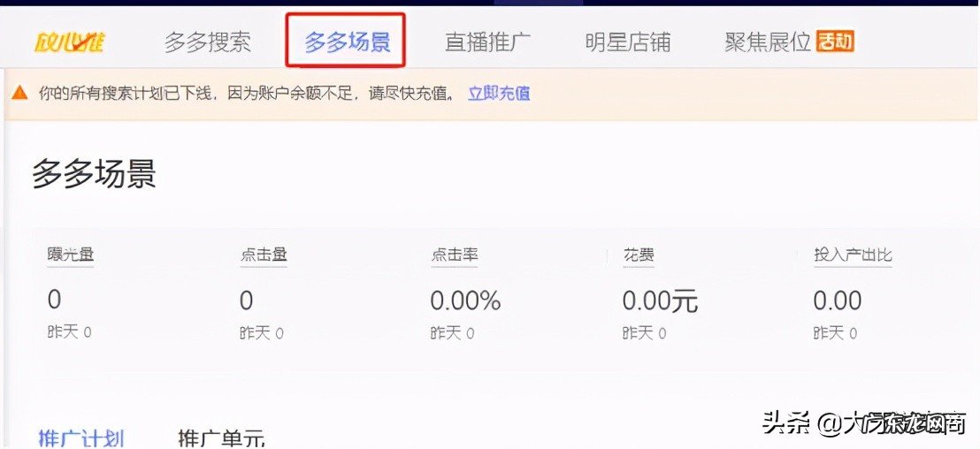This screenshot has height=449, width=980.
Task: Open the 明星店铺 tab
Action: coord(627,42)
